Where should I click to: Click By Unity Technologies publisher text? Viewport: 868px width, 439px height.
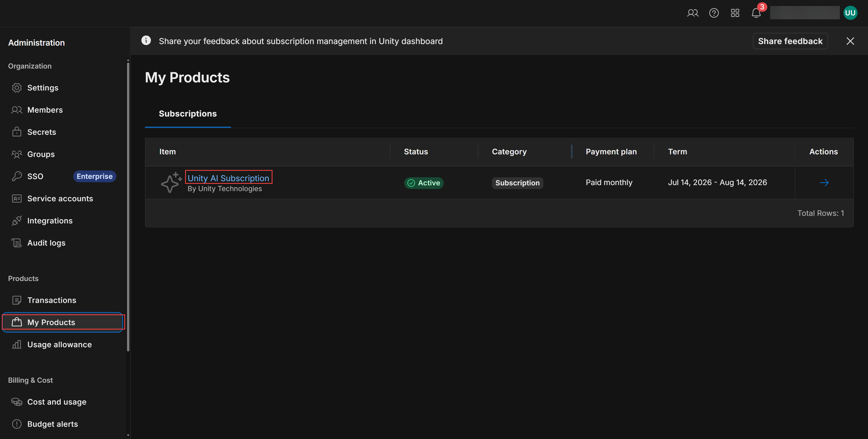[224, 189]
